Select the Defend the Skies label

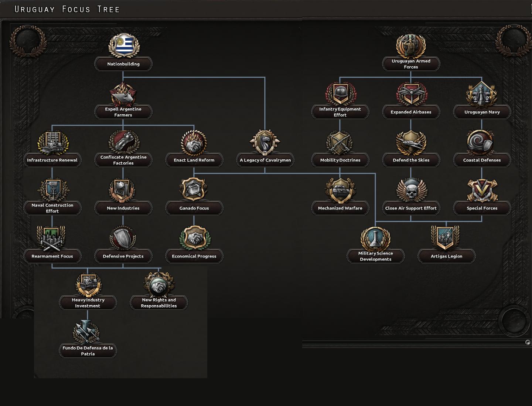[x=411, y=160]
